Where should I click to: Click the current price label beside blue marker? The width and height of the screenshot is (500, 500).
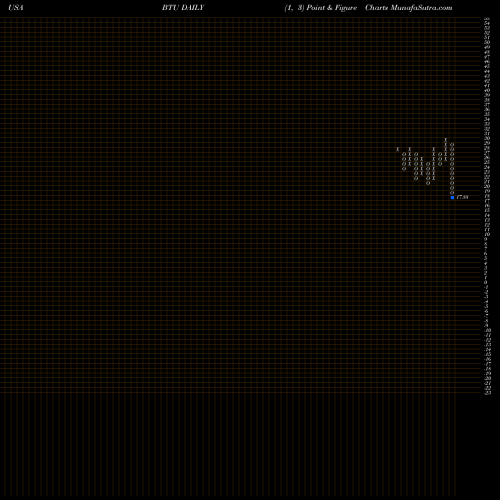tap(462, 197)
